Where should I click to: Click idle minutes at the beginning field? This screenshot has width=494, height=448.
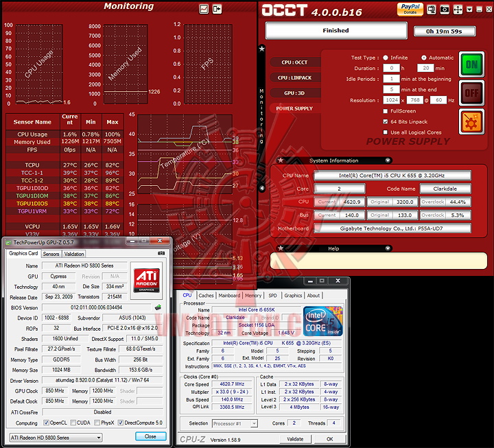point(392,79)
